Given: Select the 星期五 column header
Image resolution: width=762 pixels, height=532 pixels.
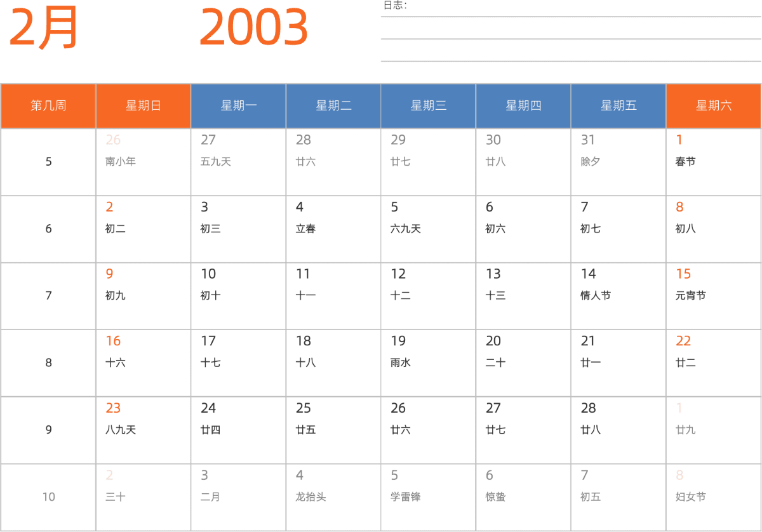Looking at the screenshot, I should 618,106.
